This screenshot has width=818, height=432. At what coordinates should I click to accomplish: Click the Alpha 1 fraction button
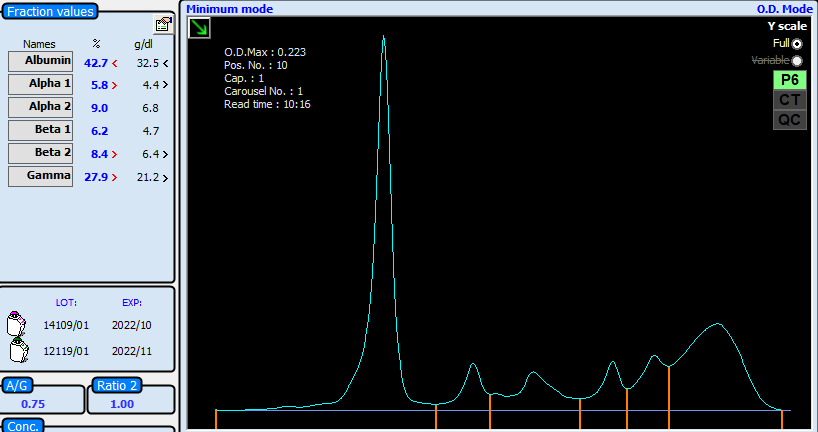pos(40,84)
